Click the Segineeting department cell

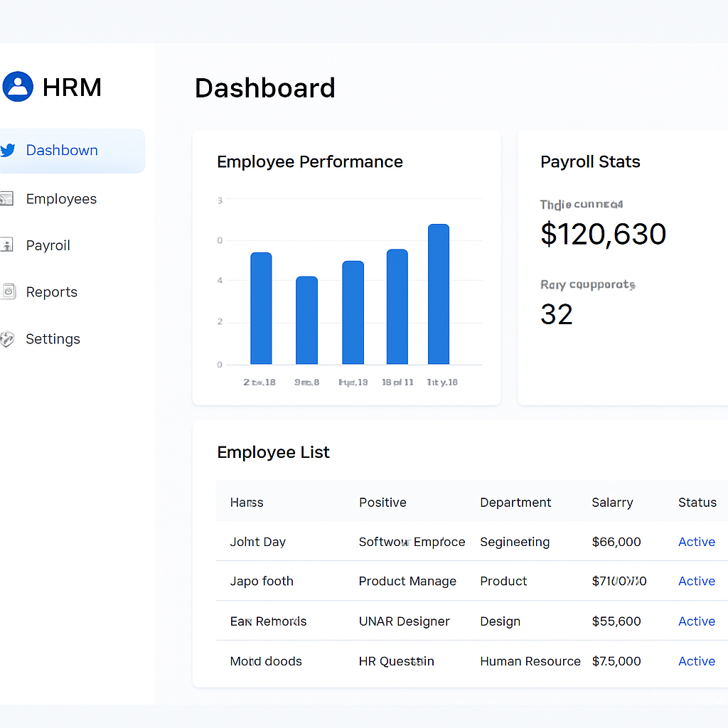pyautogui.click(x=515, y=542)
